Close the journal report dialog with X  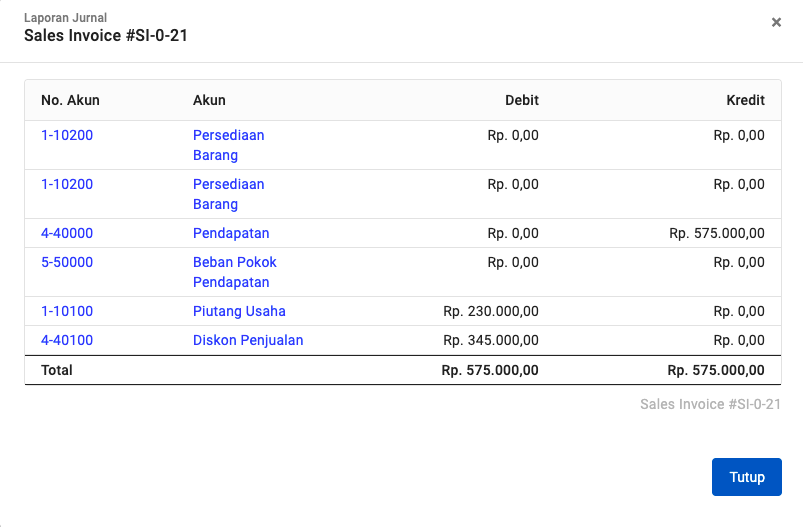(x=776, y=22)
